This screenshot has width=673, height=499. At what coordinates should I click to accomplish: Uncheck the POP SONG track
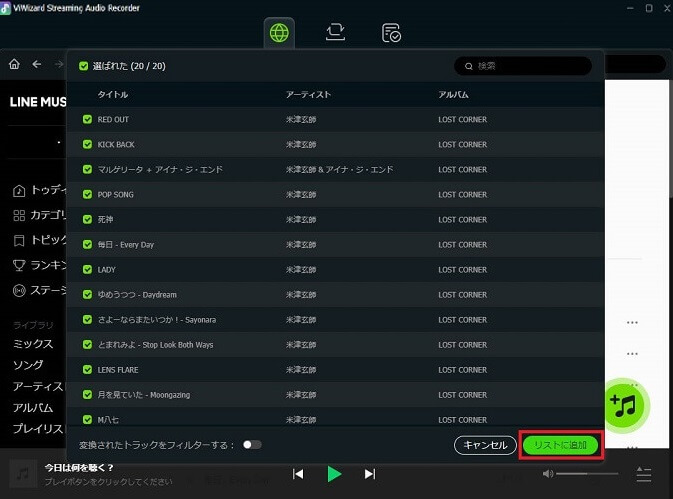pos(87,194)
